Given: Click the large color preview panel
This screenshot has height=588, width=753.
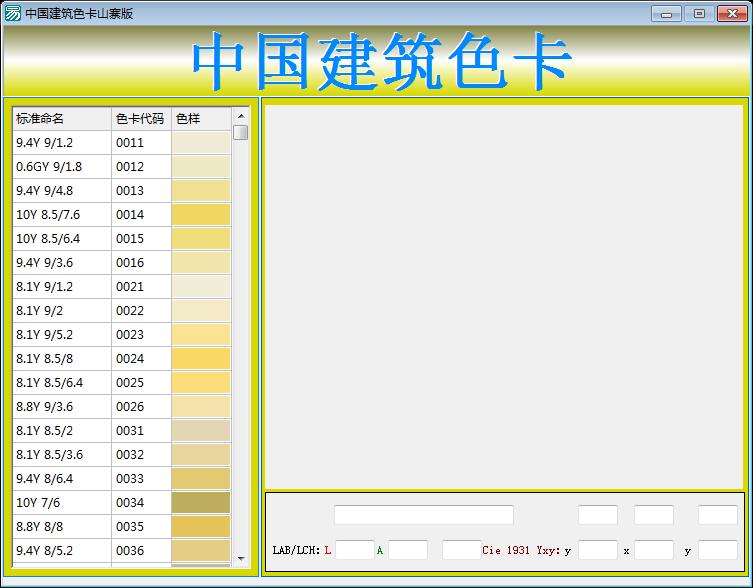Looking at the screenshot, I should tap(504, 297).
